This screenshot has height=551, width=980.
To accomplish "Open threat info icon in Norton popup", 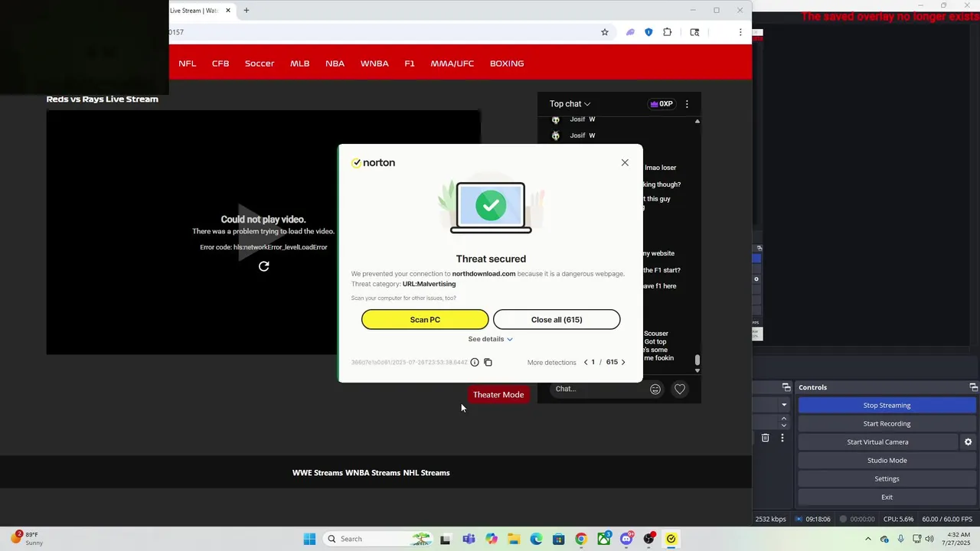I will point(475,362).
